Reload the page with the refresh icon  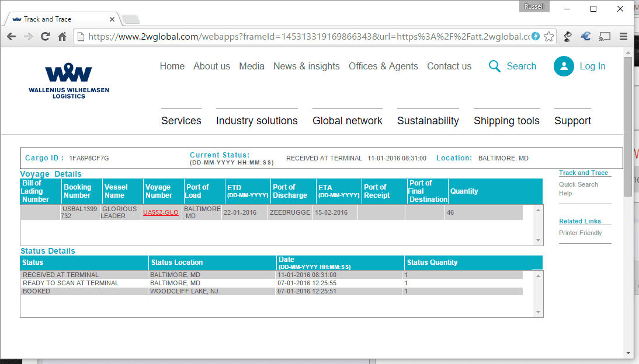click(45, 37)
